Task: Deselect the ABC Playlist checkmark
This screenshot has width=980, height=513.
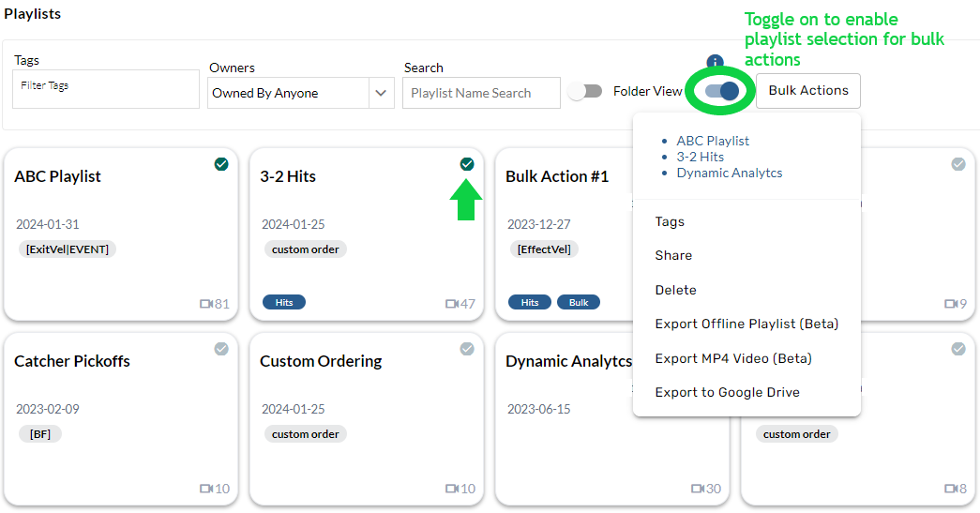Action: point(221,164)
